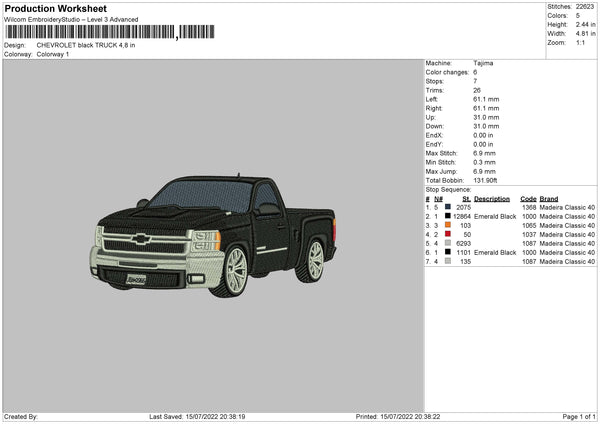Click the Left value 61.1 mm

tap(486, 99)
